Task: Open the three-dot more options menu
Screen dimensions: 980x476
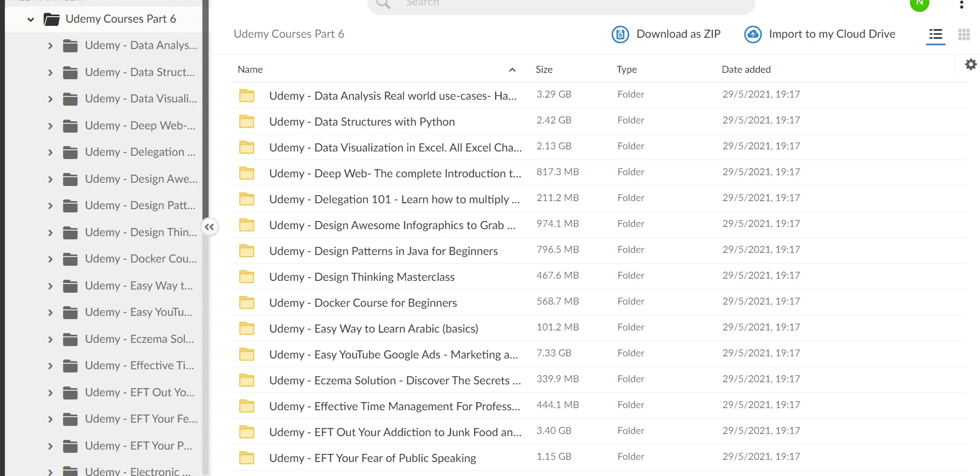Action: click(x=962, y=4)
